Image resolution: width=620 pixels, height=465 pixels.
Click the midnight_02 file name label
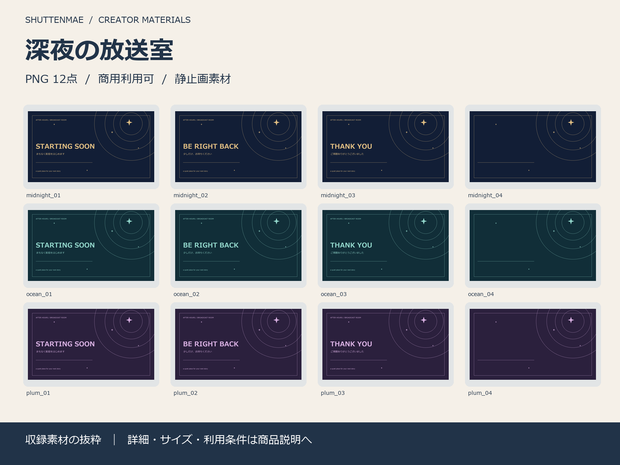click(x=191, y=195)
